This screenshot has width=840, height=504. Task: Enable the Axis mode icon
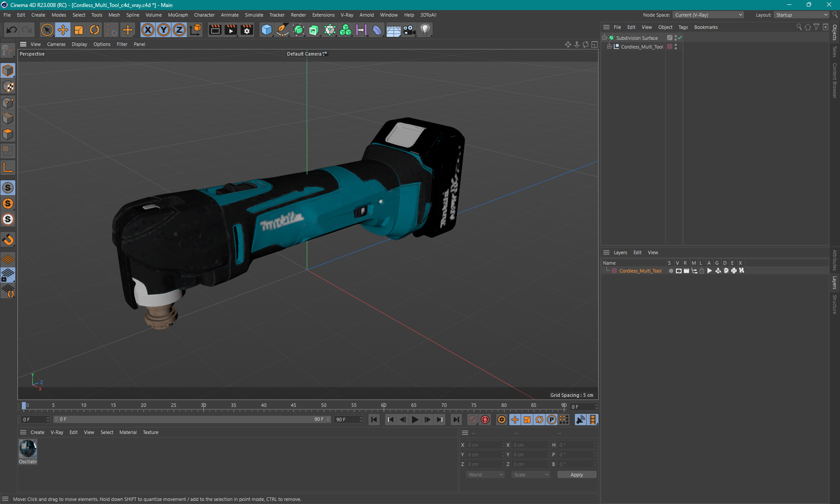pyautogui.click(x=8, y=168)
